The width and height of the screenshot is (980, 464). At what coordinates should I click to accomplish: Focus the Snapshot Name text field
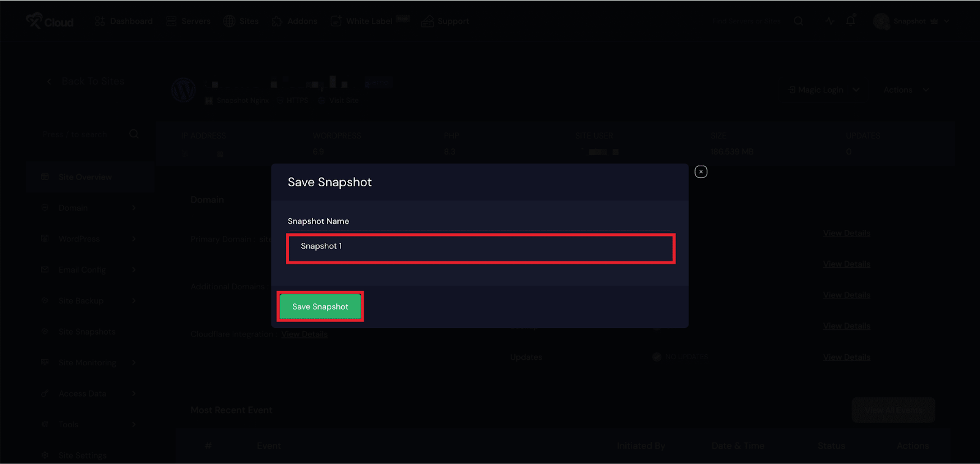click(x=481, y=248)
